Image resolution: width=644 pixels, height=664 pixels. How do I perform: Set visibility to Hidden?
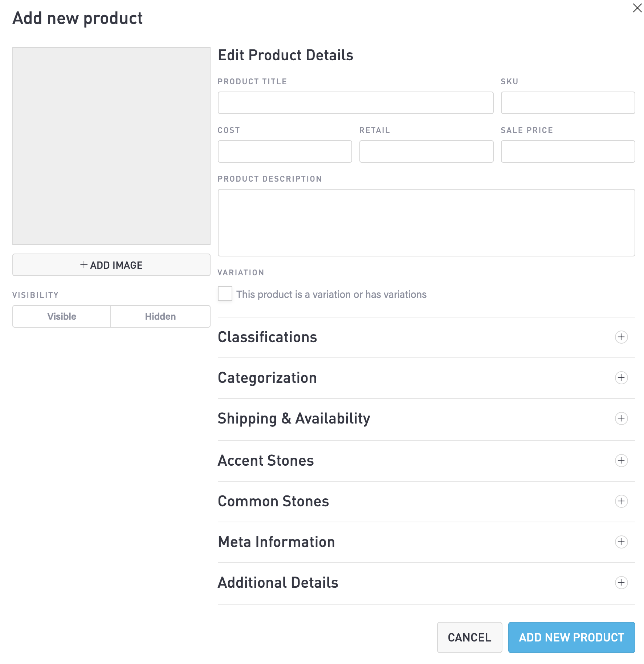(x=160, y=316)
